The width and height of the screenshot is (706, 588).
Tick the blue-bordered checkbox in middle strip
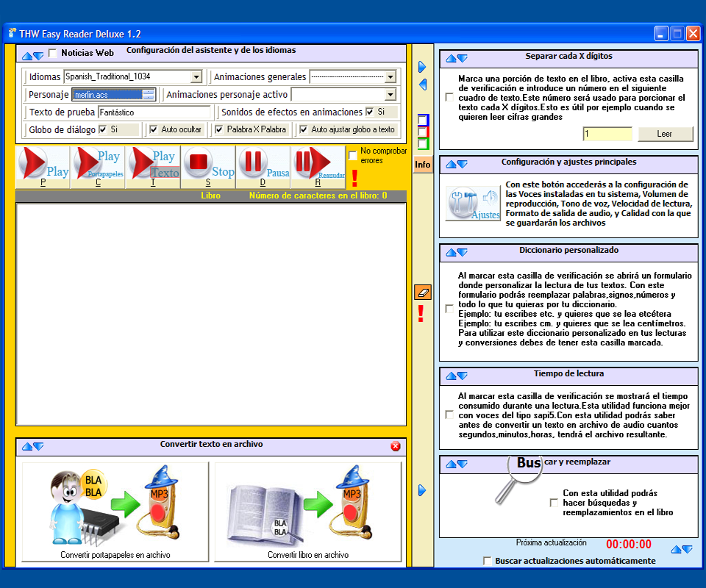423,120
